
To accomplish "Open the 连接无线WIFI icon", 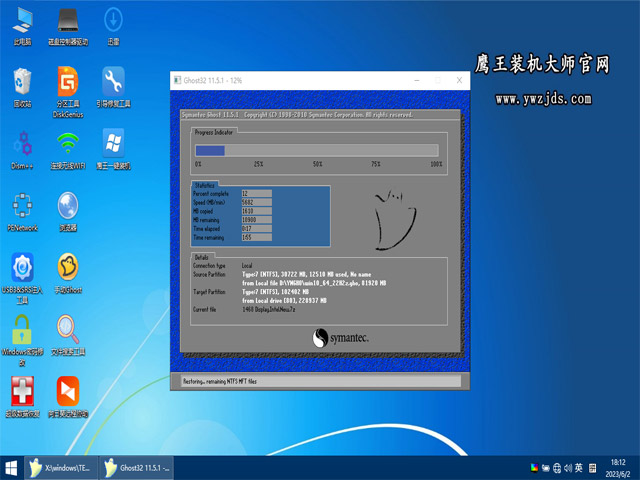I will pos(68,150).
